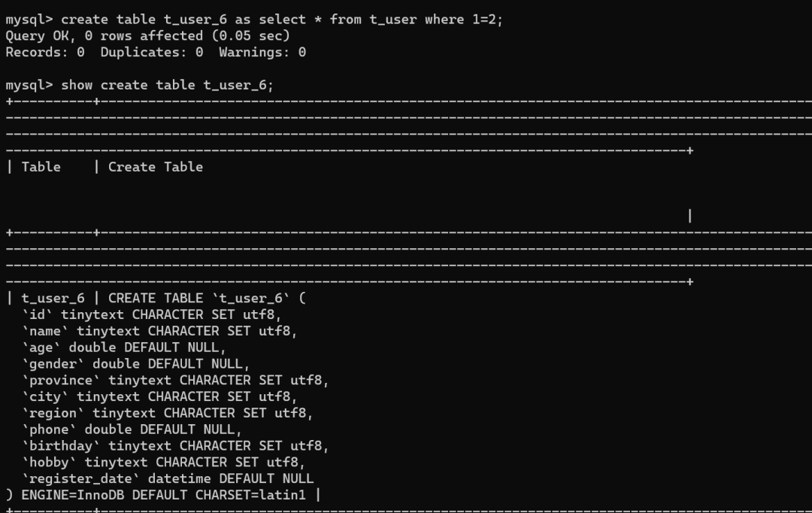
Task: Click the `register_date` datetime definition
Action: tap(167, 479)
